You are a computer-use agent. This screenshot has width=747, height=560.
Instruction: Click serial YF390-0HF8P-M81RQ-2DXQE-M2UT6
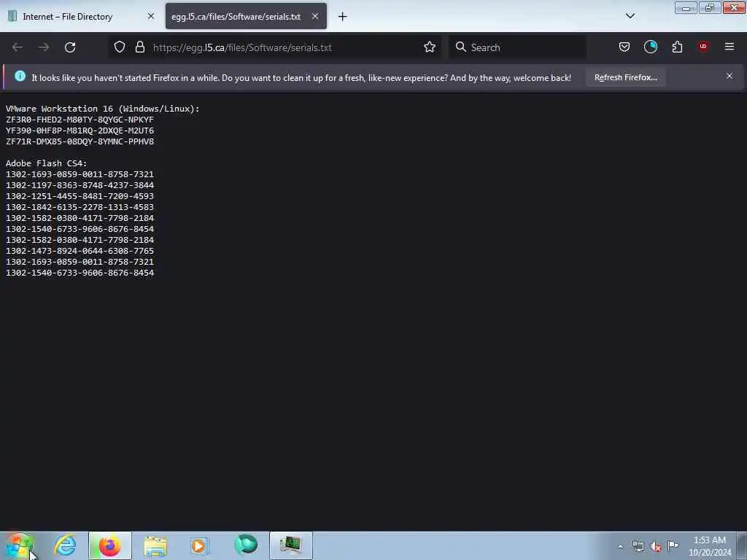(x=80, y=131)
